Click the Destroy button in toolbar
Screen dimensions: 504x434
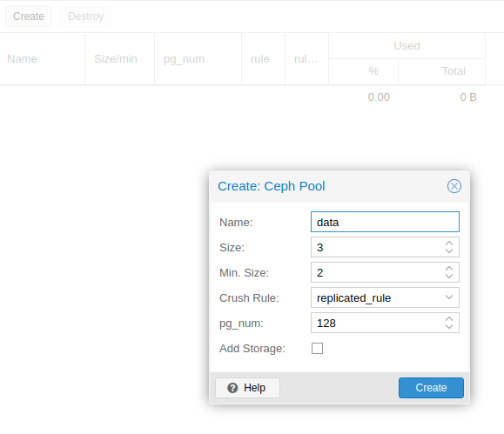86,17
